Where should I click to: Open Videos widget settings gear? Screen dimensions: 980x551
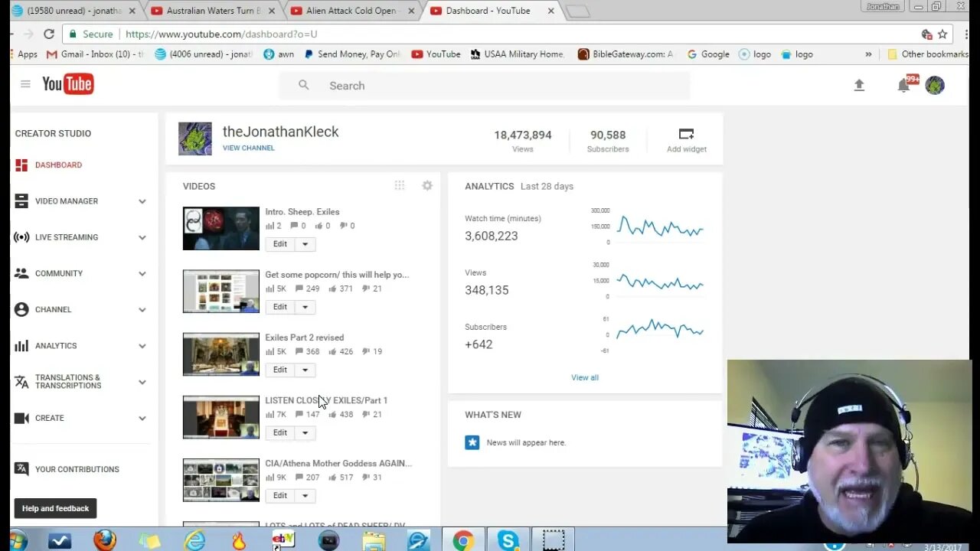[x=427, y=185]
